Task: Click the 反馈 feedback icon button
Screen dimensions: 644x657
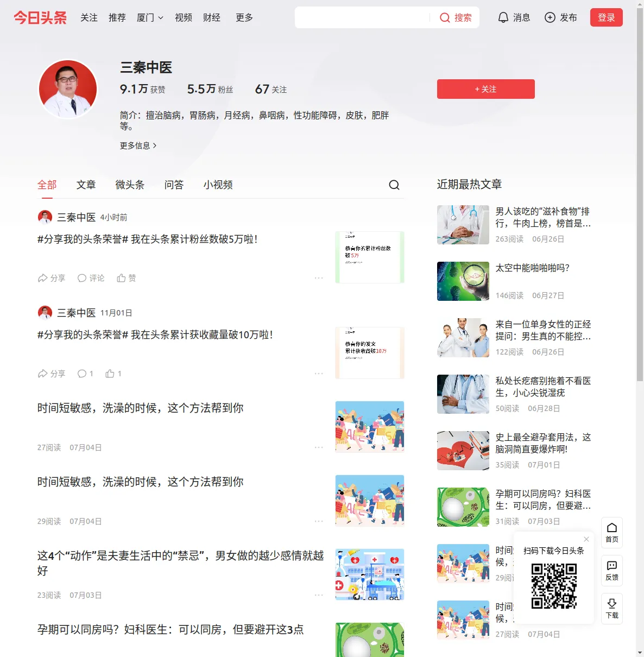Action: coord(612,571)
